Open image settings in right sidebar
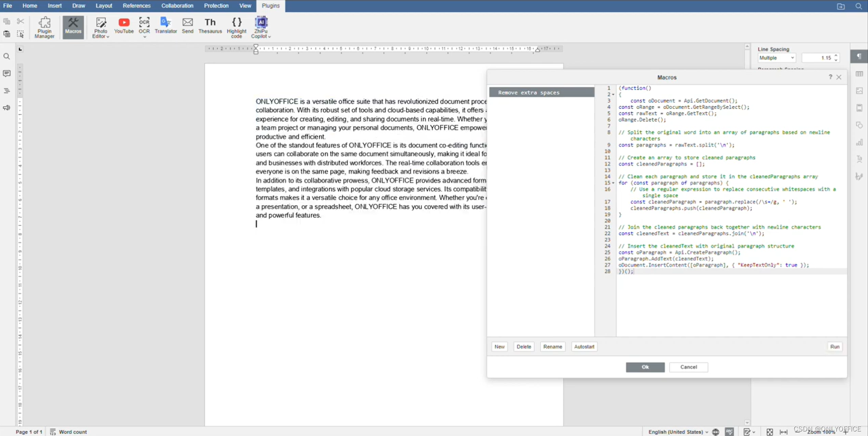Viewport: 868px width, 436px height. 859,91
